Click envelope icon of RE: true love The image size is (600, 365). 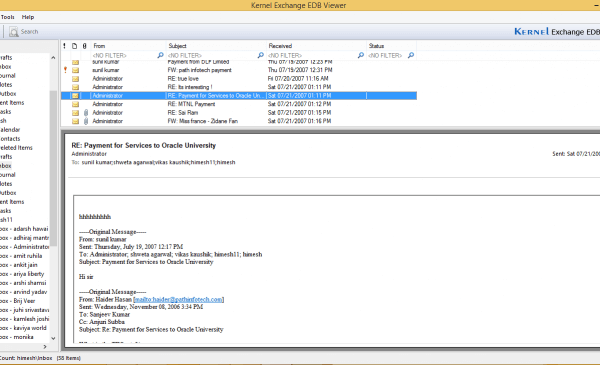coord(75,79)
